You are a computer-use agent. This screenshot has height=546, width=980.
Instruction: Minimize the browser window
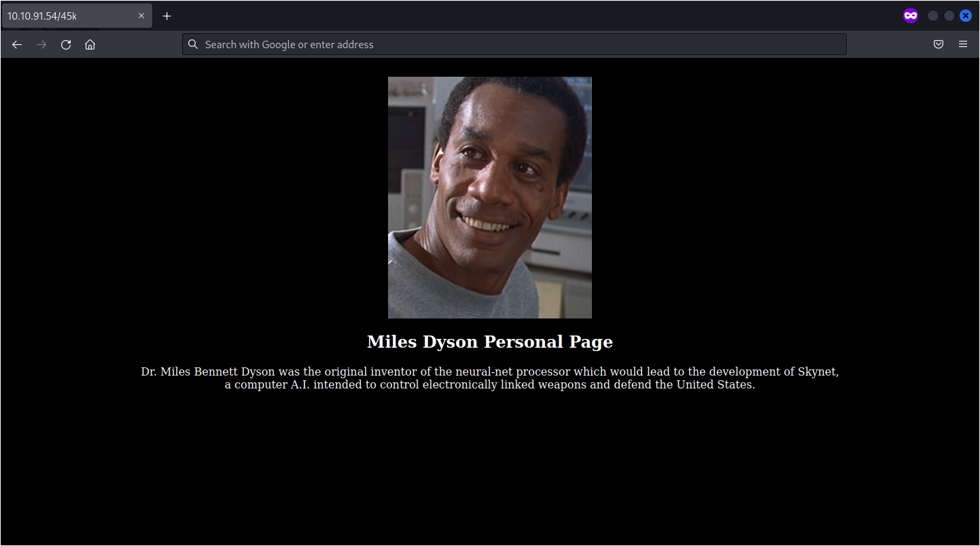[x=933, y=16]
